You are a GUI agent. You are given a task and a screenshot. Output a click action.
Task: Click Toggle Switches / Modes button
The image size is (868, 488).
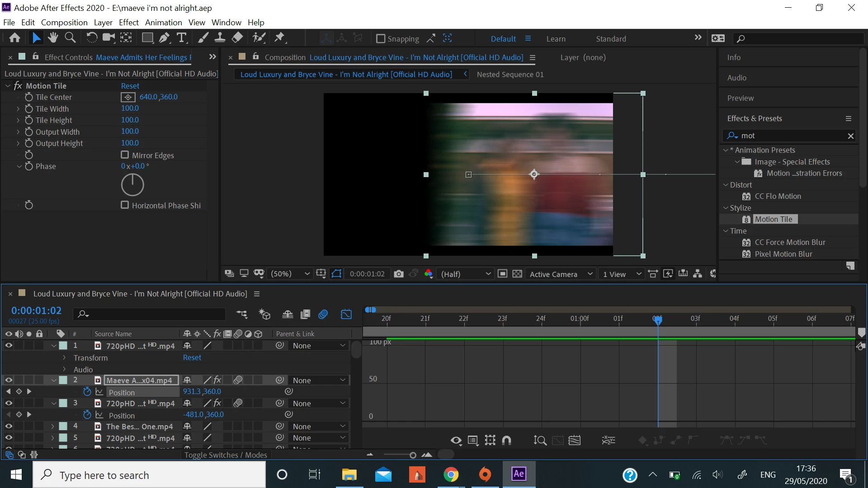point(226,455)
